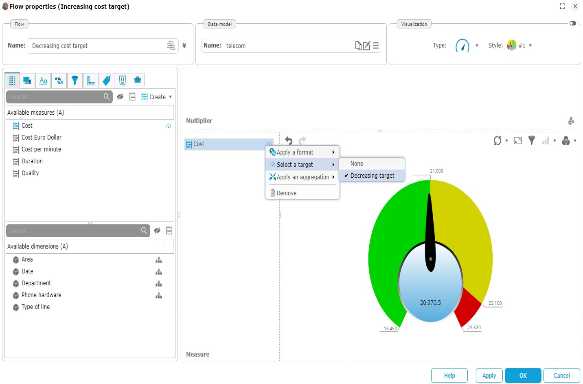Click the gauge type icon

462,45
